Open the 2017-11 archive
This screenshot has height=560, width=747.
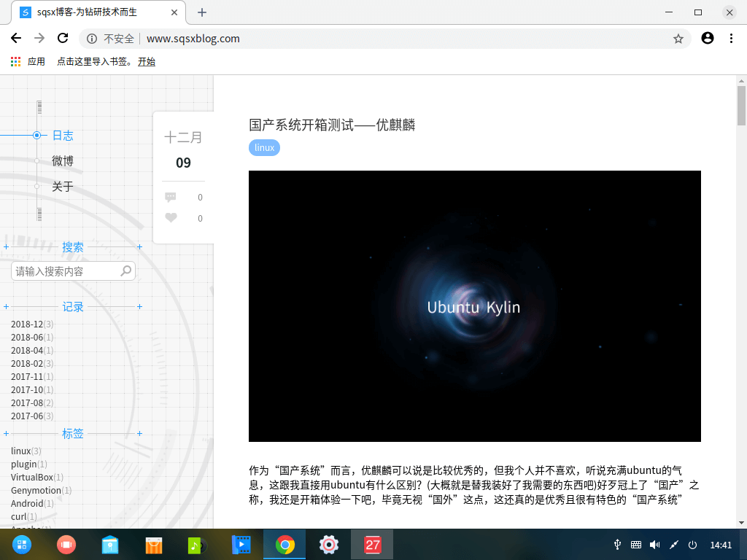click(32, 377)
